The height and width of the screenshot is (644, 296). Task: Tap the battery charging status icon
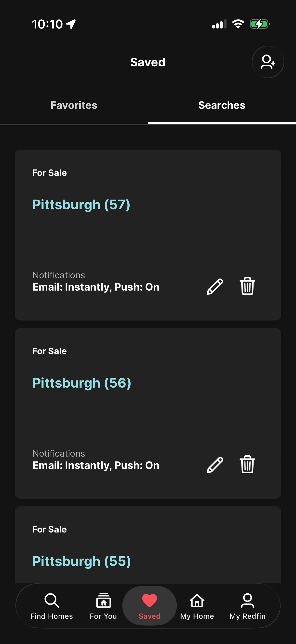[259, 24]
